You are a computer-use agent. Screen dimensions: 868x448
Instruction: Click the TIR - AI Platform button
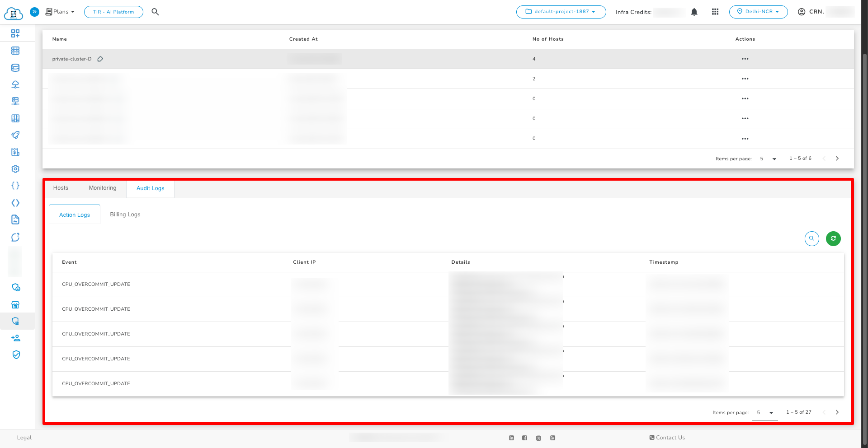point(113,12)
